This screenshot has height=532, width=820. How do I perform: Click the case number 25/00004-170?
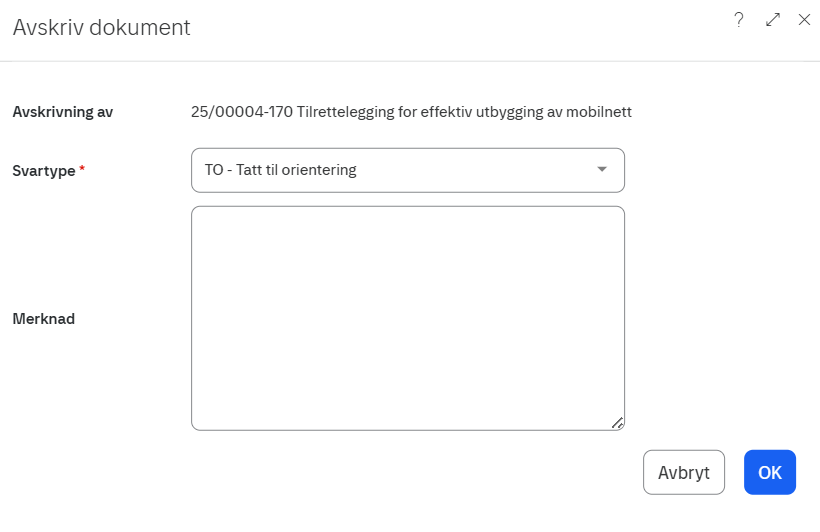coord(242,112)
